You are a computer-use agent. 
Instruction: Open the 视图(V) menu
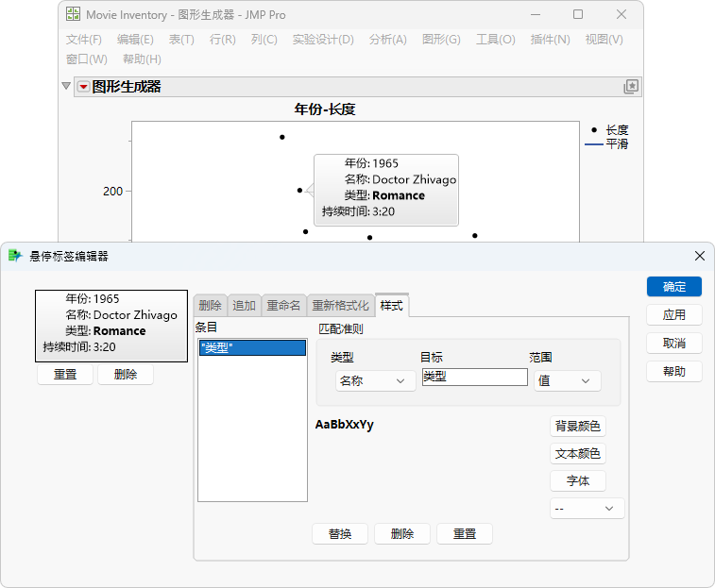click(604, 40)
